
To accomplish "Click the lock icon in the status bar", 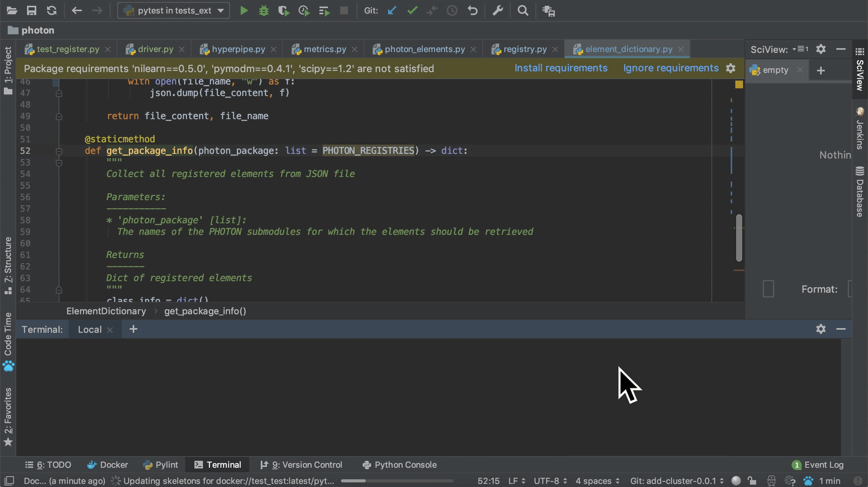I will 751,481.
